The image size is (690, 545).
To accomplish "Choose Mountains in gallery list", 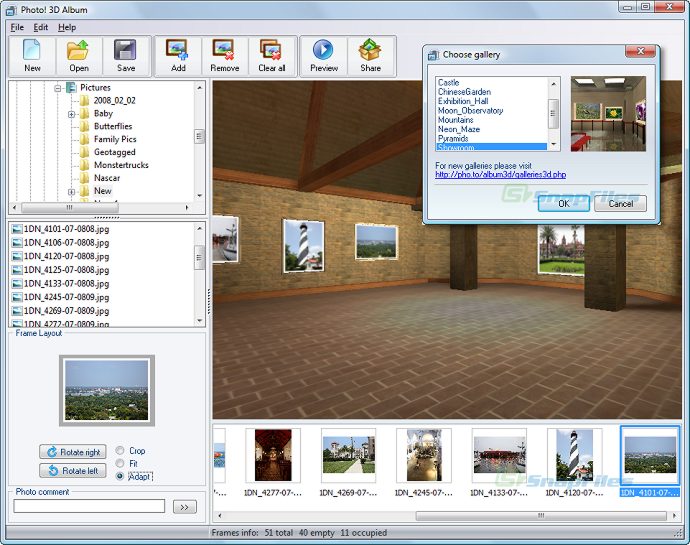I will 455,120.
